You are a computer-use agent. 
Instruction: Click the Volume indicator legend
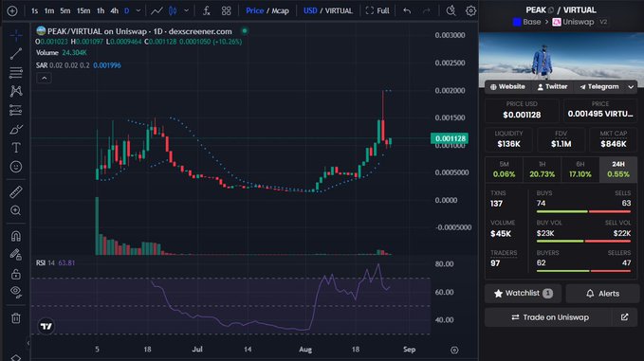62,52
